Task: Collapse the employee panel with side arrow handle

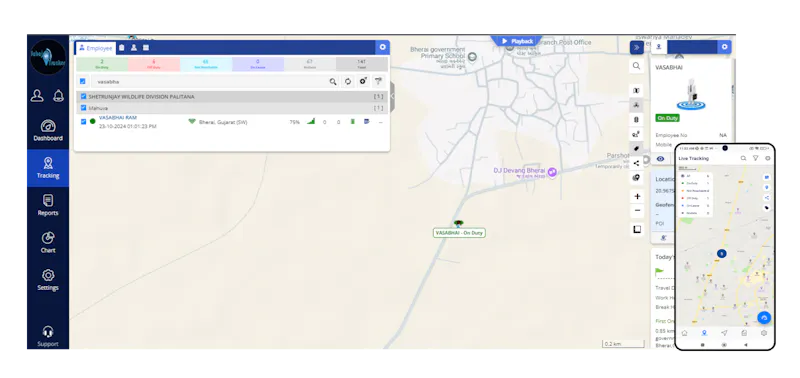Action: pyautogui.click(x=393, y=96)
